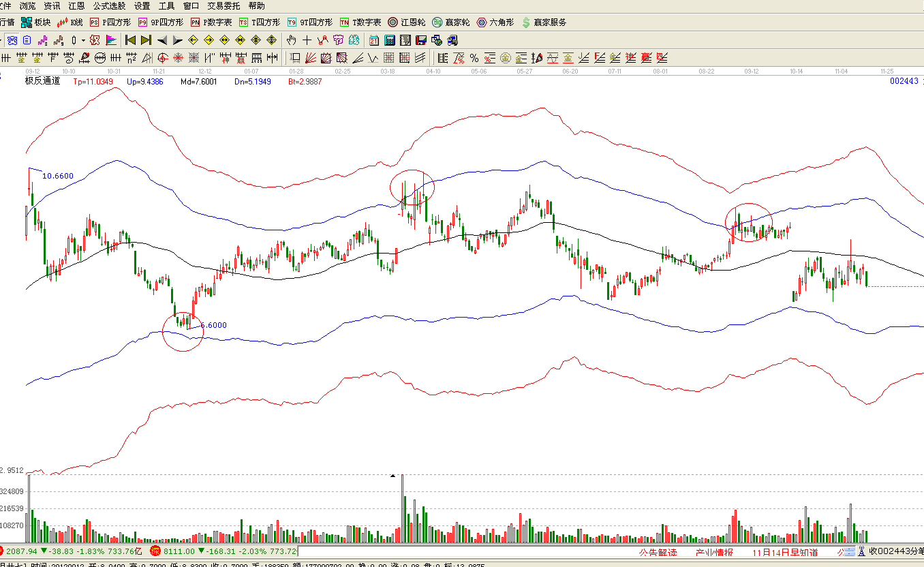Open the 江恩轮 Gann wheel tool
This screenshot has height=567, width=924.
(x=407, y=22)
